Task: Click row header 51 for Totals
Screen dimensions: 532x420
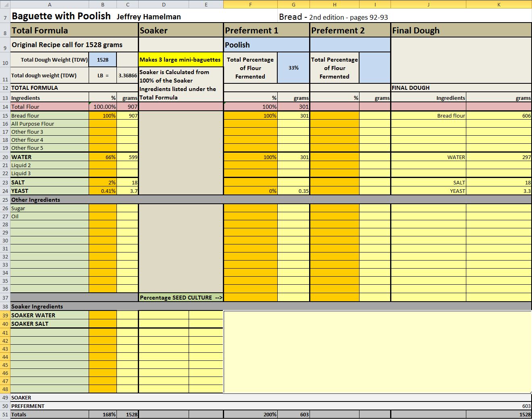Action: pos(5,414)
